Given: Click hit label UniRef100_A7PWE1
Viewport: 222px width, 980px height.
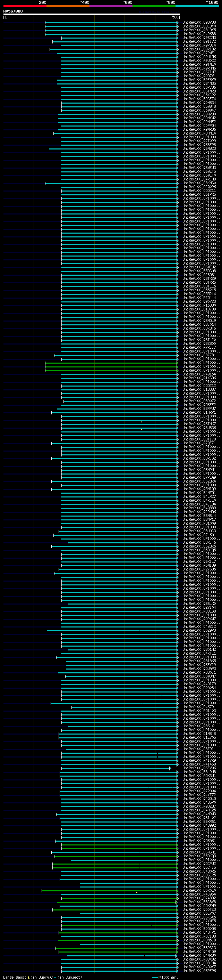Looking at the screenshot, I should [199, 53].
